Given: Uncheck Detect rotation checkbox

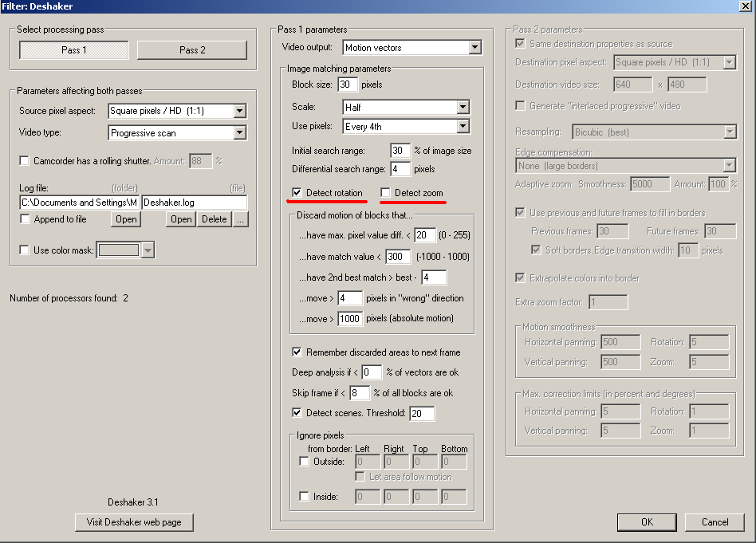Looking at the screenshot, I should point(297,192).
